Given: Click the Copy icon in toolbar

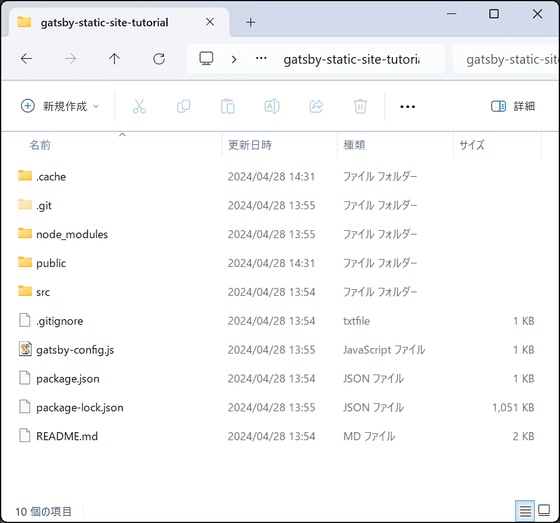Looking at the screenshot, I should click(x=184, y=106).
